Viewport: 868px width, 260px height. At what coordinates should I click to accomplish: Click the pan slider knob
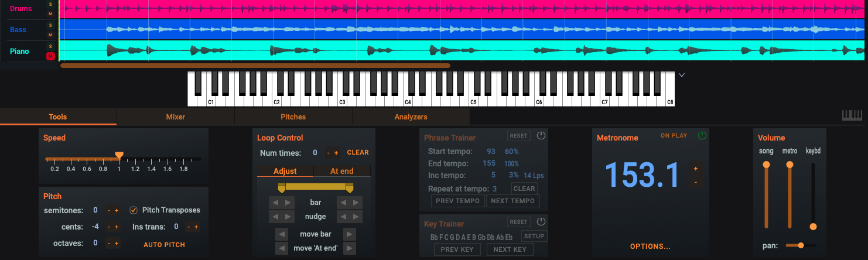tap(801, 245)
